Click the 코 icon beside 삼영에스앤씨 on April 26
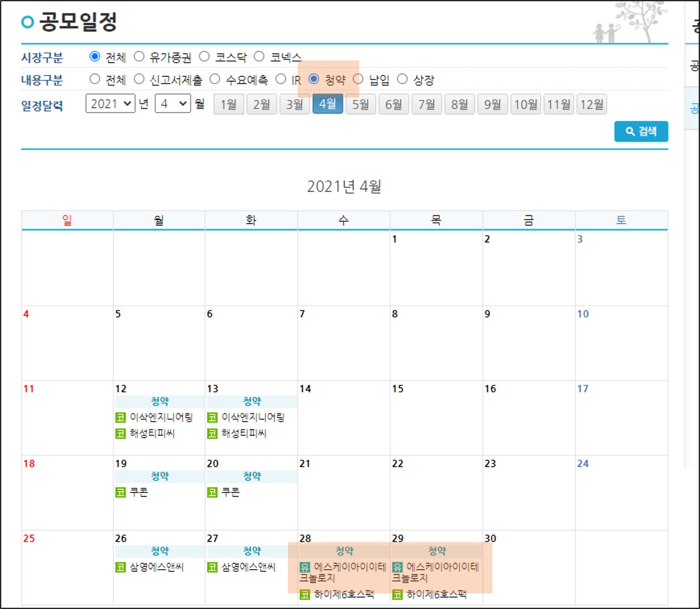This screenshot has height=609, width=700. (120, 567)
